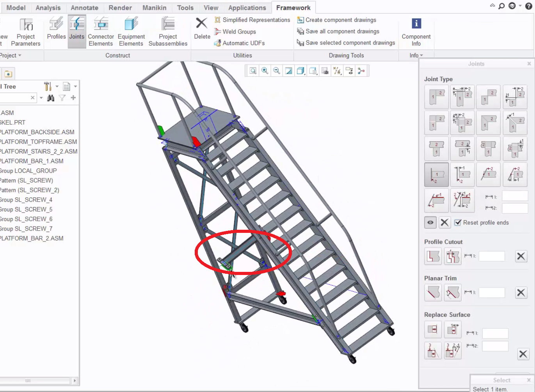The height and width of the screenshot is (392, 535).
Task: Click the Delete icon in Utilities
Action: (202, 28)
